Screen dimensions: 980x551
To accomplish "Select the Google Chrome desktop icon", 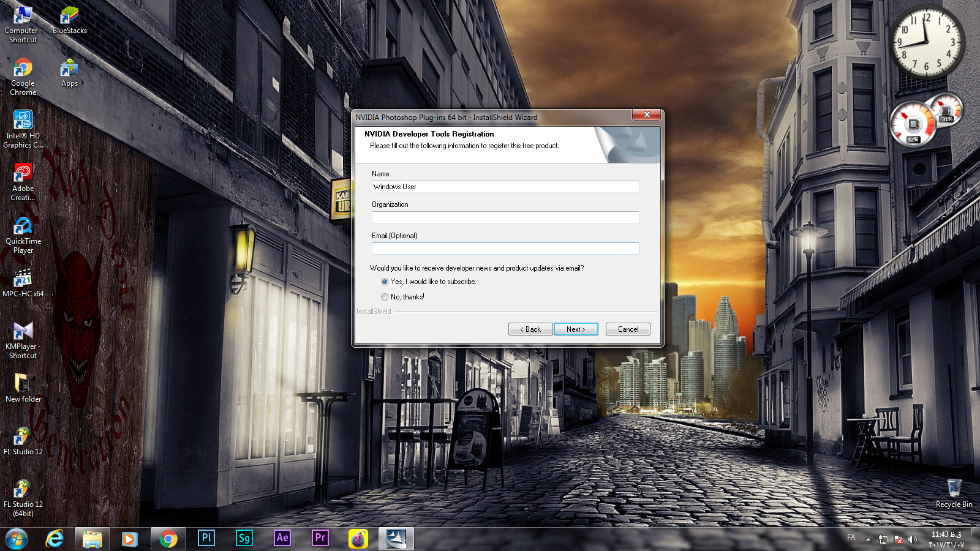I will coord(23,77).
